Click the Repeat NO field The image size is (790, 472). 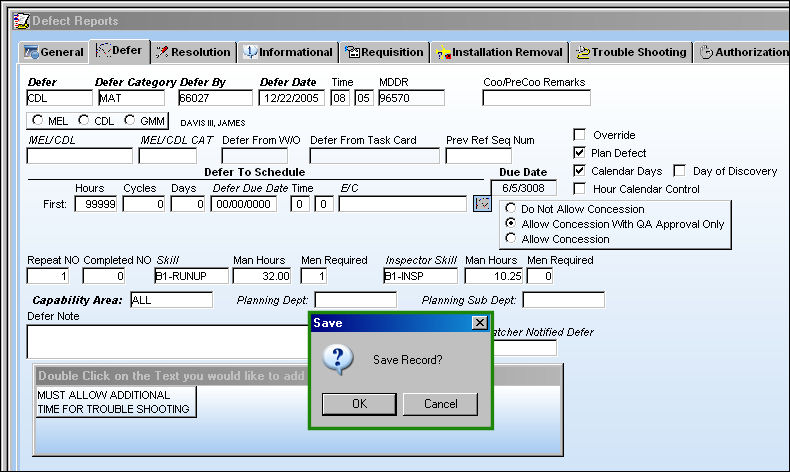(47, 276)
